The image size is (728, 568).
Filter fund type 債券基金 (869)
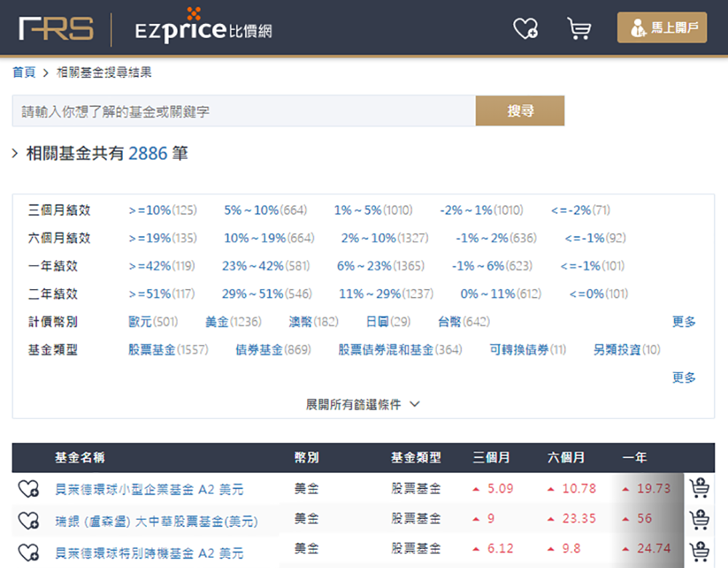[x=273, y=350]
